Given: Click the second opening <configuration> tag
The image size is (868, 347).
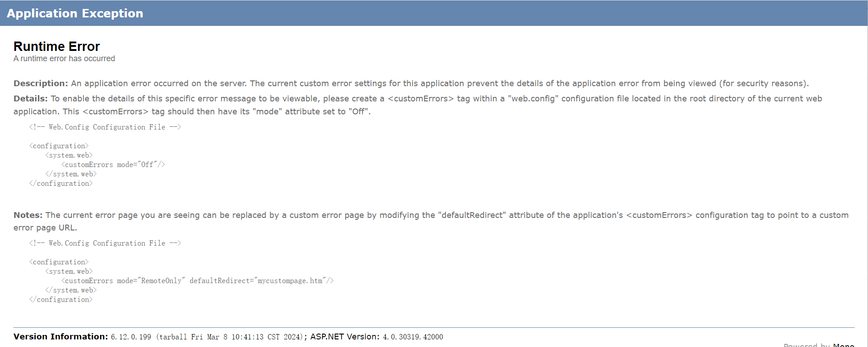Looking at the screenshot, I should coord(59,262).
